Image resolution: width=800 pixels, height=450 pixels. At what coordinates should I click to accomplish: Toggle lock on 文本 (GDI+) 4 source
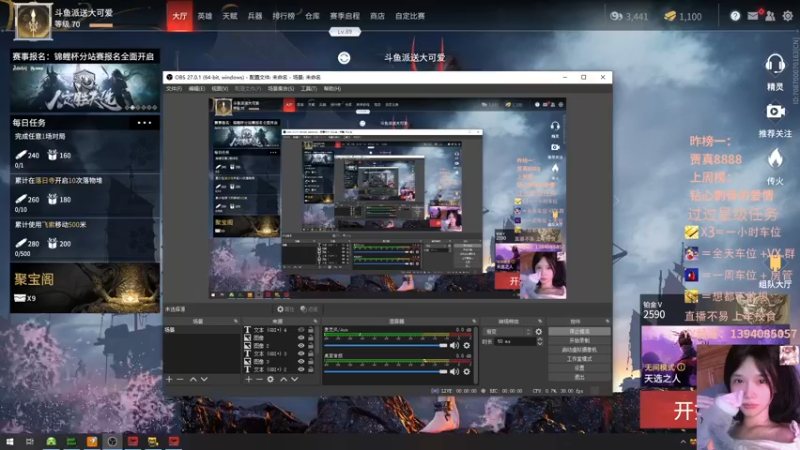coord(311,330)
